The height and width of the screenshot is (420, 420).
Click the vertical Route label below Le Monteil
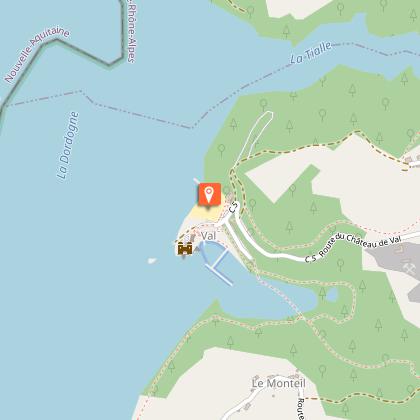300,409
